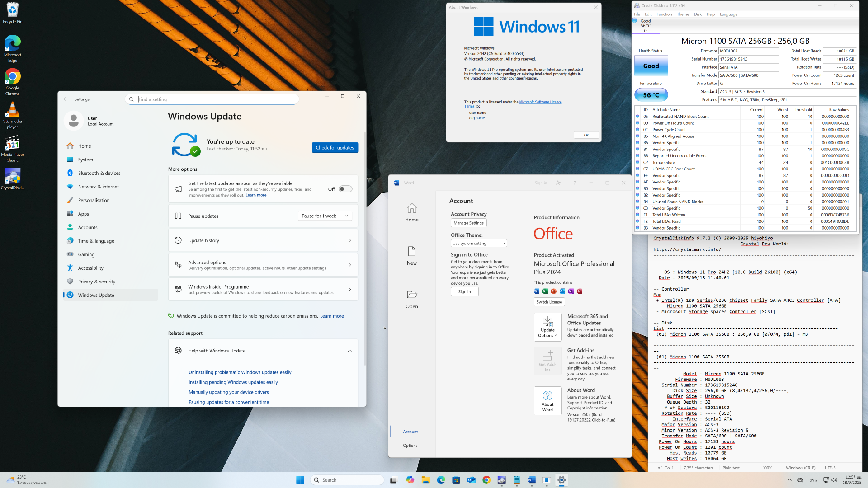Open System in Settings sidebar

(110, 160)
